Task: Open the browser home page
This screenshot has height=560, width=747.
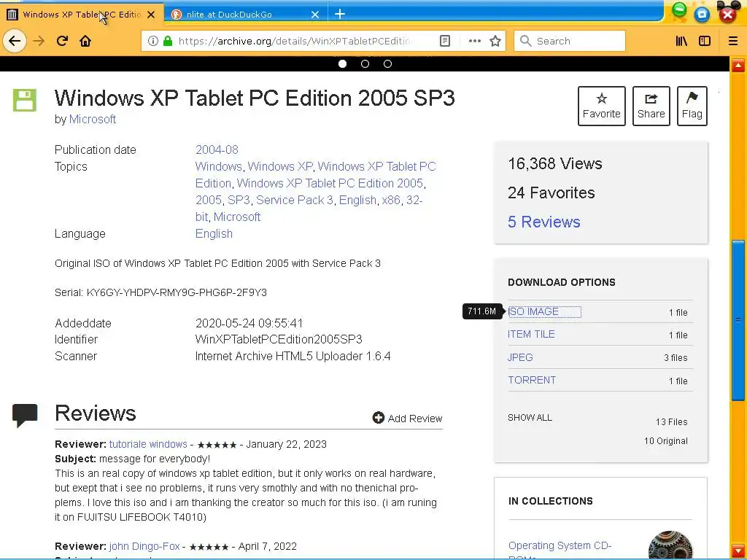Action: coord(85,41)
